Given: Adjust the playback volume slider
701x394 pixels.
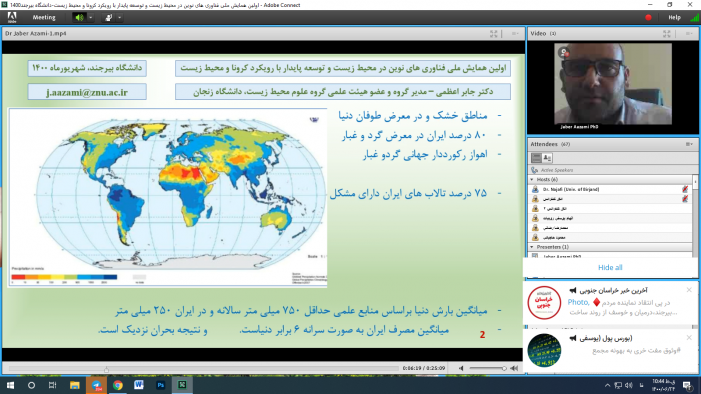Looking at the screenshot, I should pos(488,368).
